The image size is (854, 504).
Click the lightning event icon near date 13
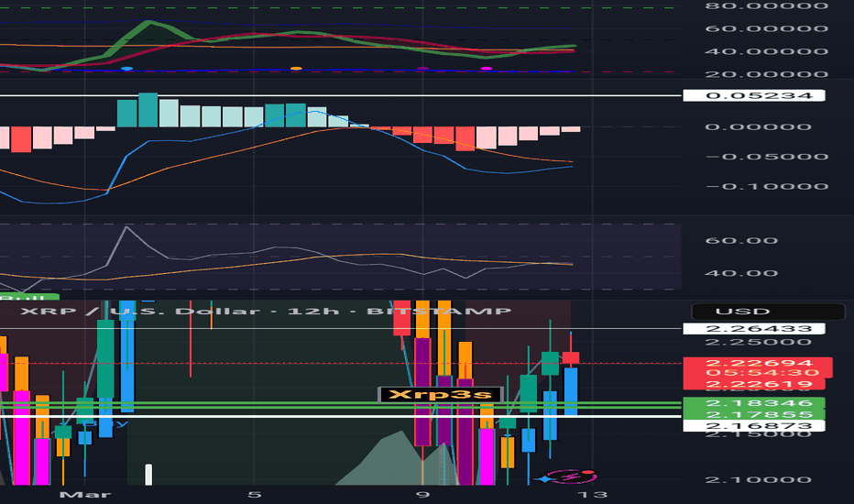coord(571,477)
